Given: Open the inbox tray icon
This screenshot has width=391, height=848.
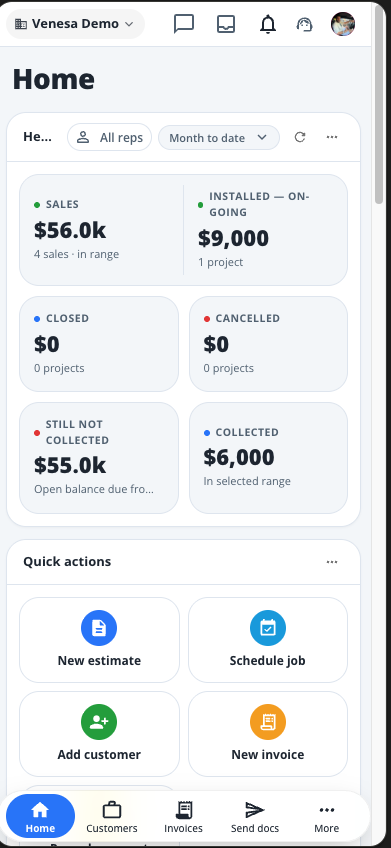Looking at the screenshot, I should 226,24.
